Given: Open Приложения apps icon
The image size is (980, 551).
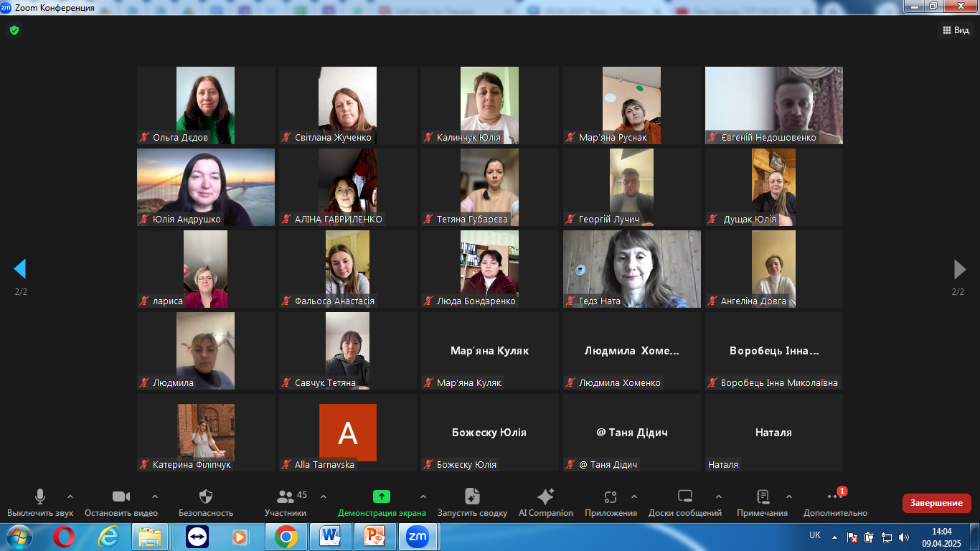Looking at the screenshot, I should coord(611,497).
